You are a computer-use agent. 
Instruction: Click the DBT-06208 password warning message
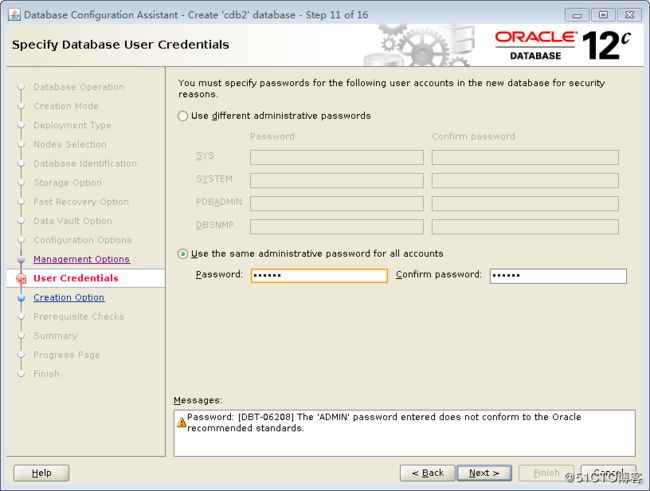[384, 423]
